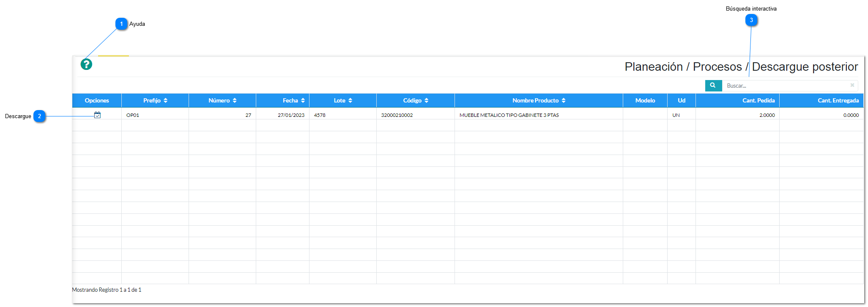The image size is (868, 307).
Task: Click the Mostrando Registro 1 a 1 de 1 text
Action: click(107, 290)
